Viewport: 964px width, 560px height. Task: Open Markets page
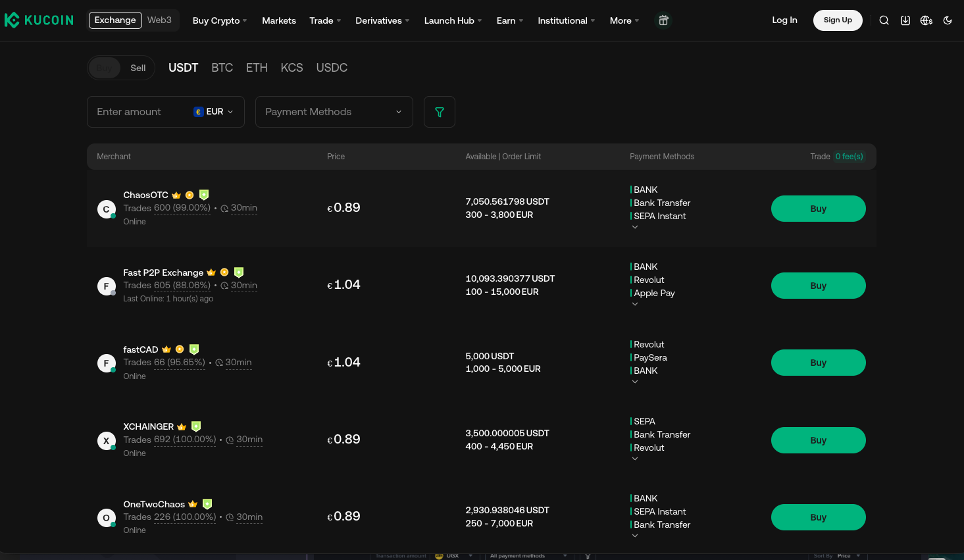[279, 20]
